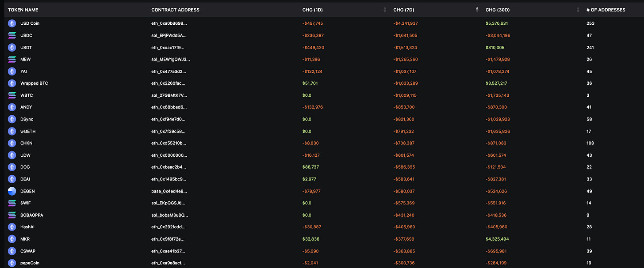
Task: Open contract address eth_0x2260fac...
Action: 168,83
